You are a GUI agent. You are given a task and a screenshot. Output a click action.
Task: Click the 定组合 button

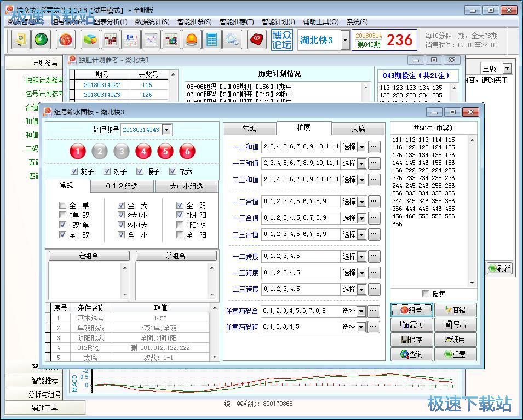tap(89, 256)
